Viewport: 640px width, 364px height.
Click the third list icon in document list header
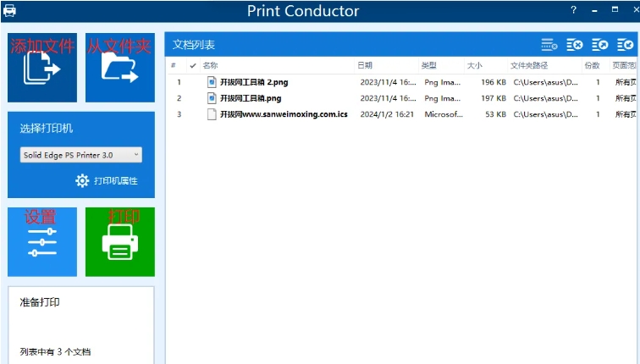(599, 45)
